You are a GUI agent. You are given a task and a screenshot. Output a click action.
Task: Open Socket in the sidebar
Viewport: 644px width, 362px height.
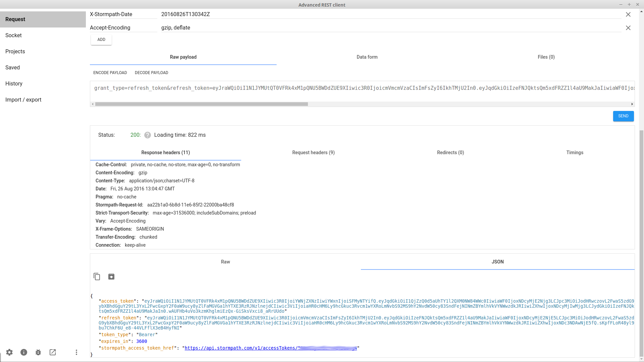click(x=43, y=36)
